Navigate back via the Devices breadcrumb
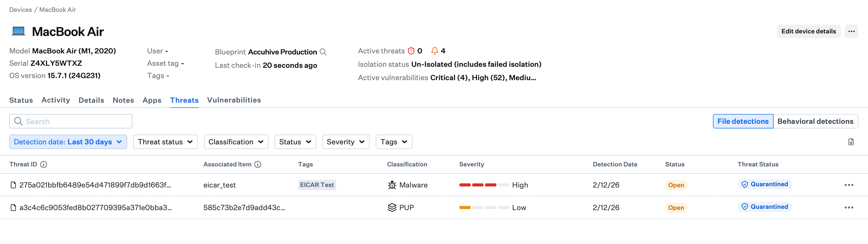The height and width of the screenshot is (244, 868). pos(21,10)
